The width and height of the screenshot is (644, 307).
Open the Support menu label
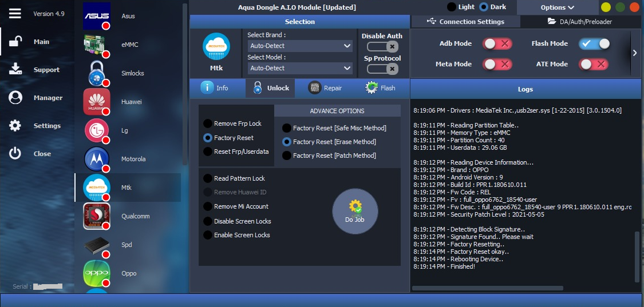point(46,70)
